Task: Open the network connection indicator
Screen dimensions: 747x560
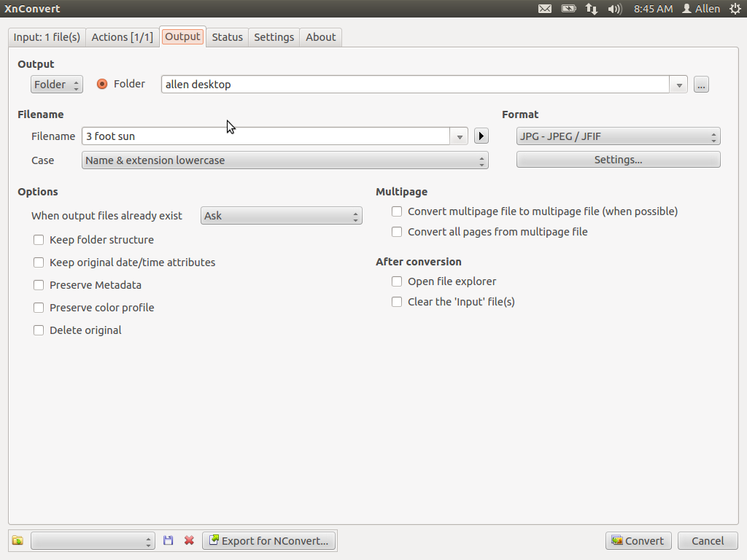Action: [592, 9]
